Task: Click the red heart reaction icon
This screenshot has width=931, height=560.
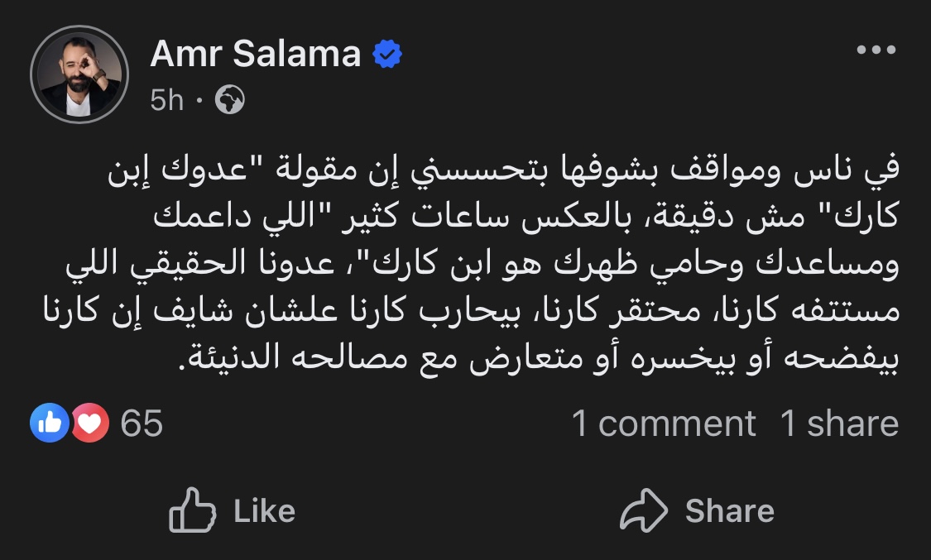Action: [x=90, y=424]
